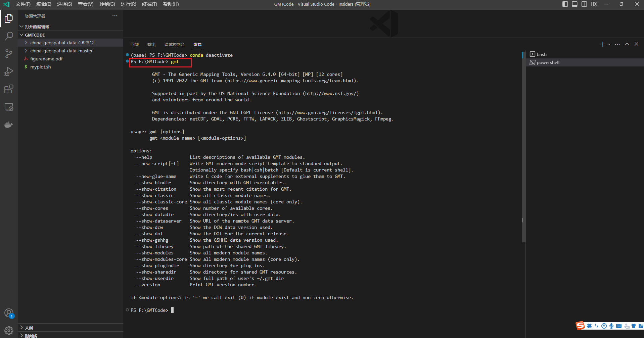This screenshot has width=644, height=338.
Task: Open figurename.pdf in the explorer
Action: coord(71,59)
